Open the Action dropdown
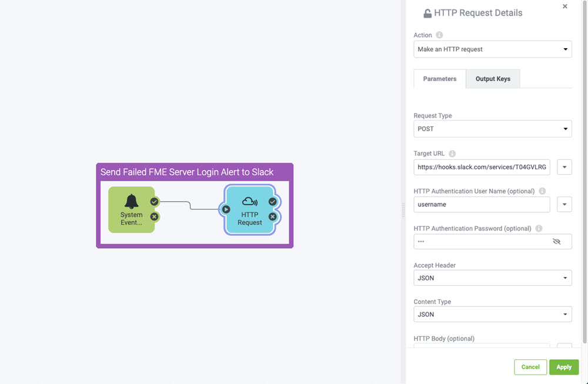 click(493, 49)
